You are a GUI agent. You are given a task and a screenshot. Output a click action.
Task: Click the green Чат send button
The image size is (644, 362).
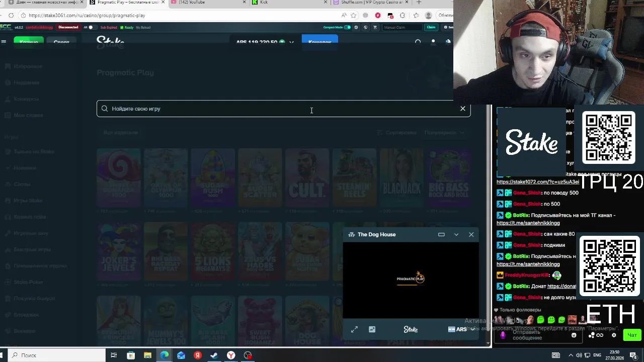coord(632,335)
